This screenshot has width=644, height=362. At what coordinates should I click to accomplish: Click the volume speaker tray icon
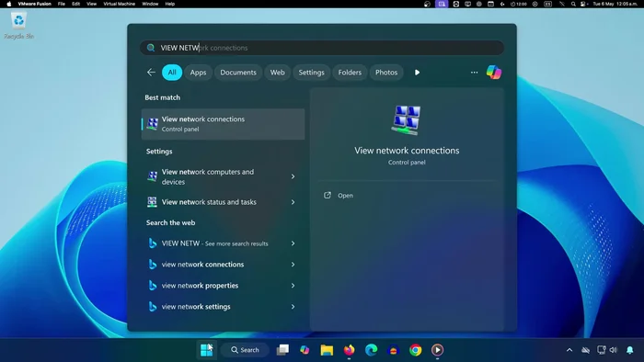[614, 350]
